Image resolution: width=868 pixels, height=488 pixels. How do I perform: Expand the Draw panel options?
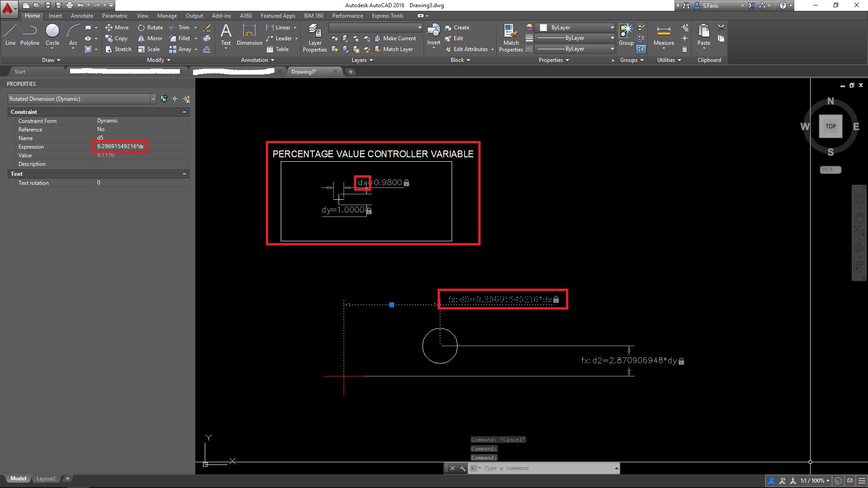coord(58,60)
